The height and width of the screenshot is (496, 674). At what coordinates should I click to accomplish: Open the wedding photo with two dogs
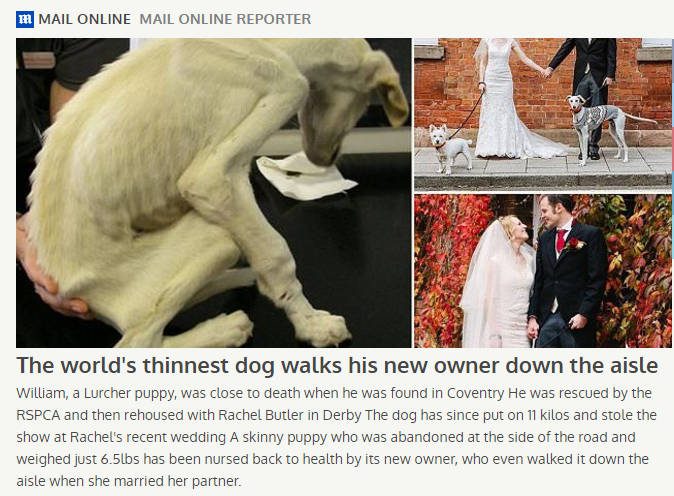coord(543,114)
